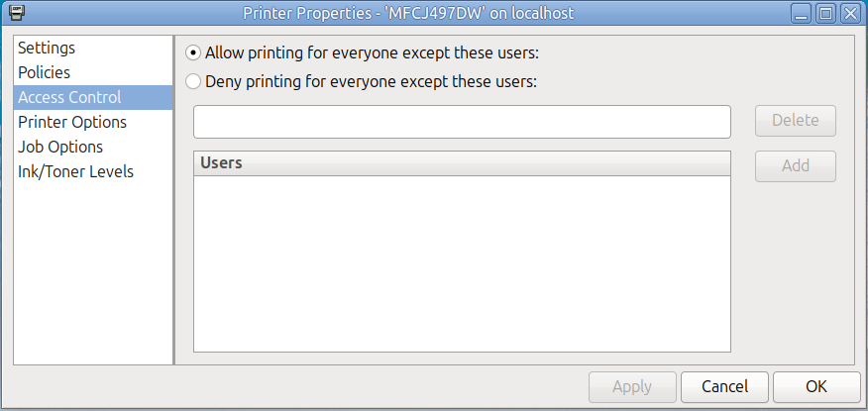Select Access Control in sidebar
The image size is (868, 411).
tap(69, 97)
